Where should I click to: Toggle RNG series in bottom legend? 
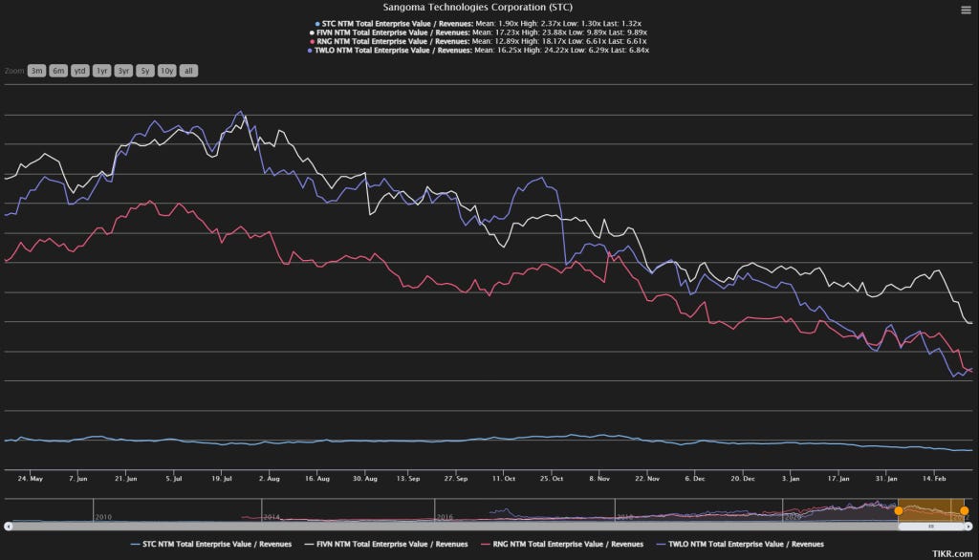562,545
